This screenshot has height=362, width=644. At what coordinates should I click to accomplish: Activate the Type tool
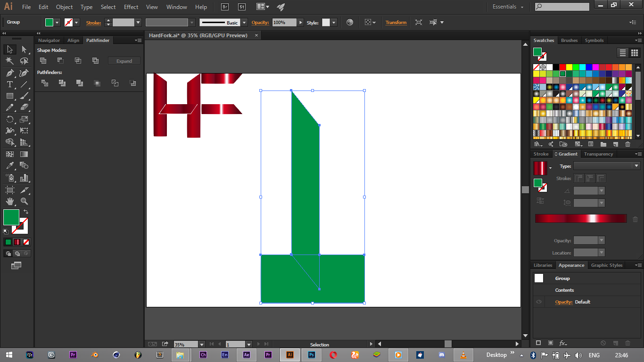click(x=9, y=84)
